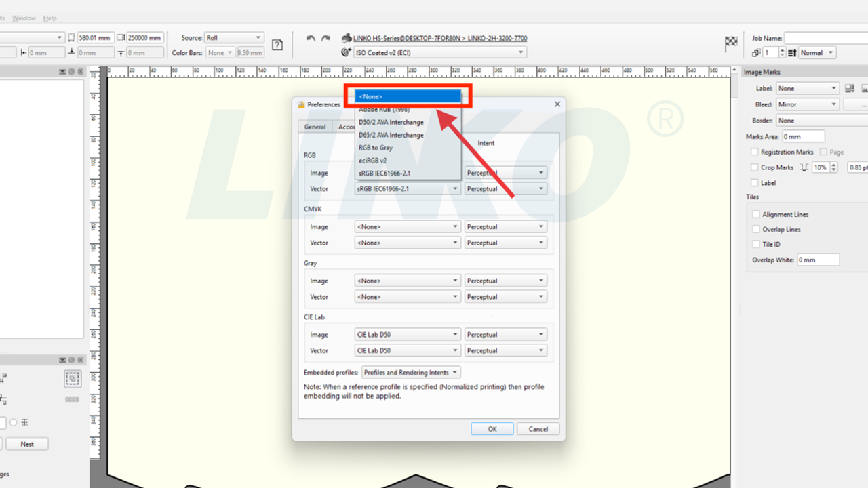Click the LINKO HS-Series printer link
The width and height of the screenshot is (868, 488).
pos(407,39)
